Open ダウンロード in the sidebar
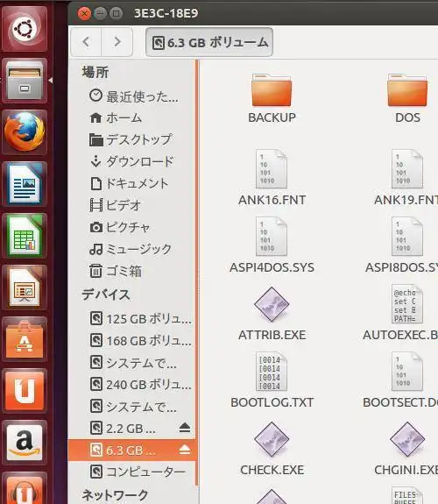 point(131,161)
